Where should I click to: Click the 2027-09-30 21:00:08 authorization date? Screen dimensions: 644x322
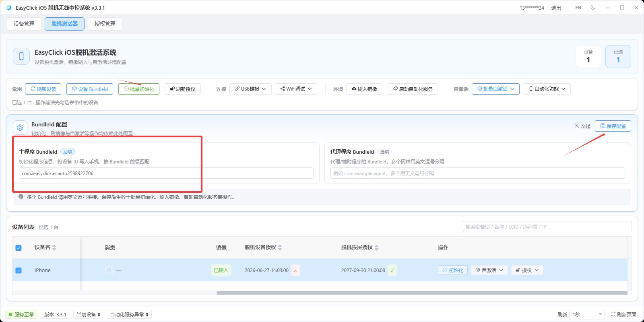click(363, 270)
